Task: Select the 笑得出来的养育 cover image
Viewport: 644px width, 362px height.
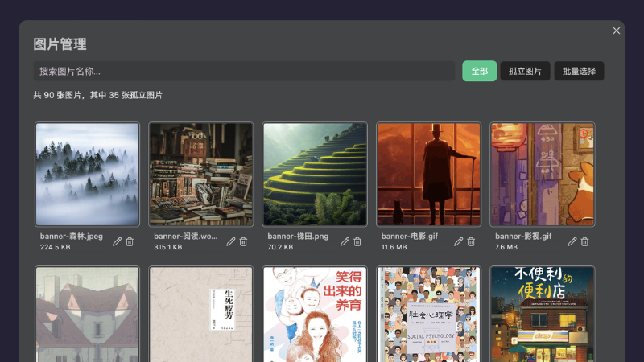Action: [315, 314]
